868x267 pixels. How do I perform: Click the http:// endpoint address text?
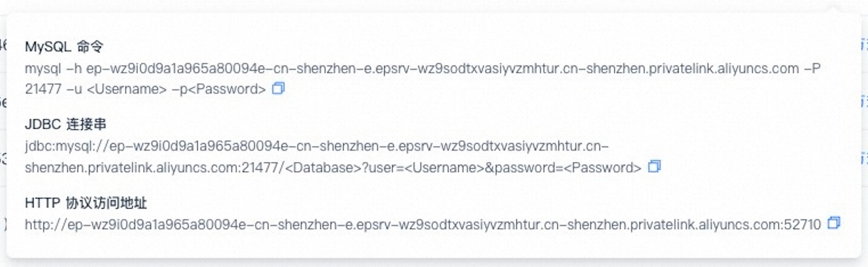click(x=423, y=225)
